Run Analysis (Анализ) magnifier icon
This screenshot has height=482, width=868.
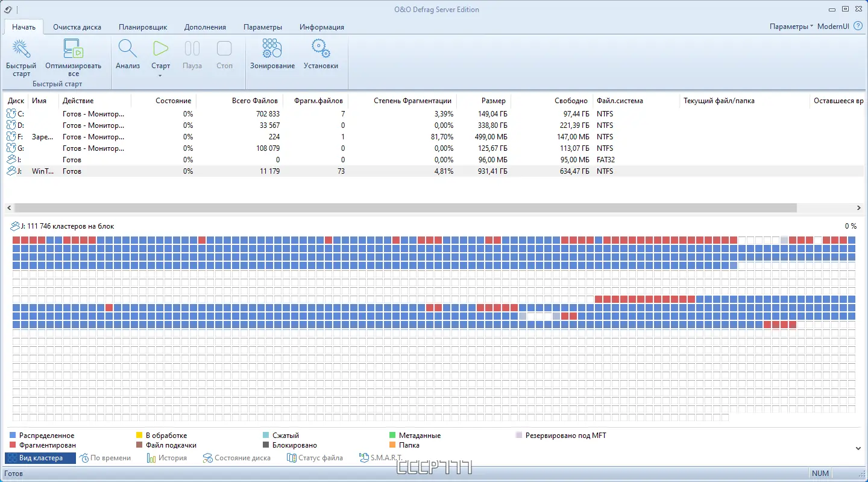[128, 49]
